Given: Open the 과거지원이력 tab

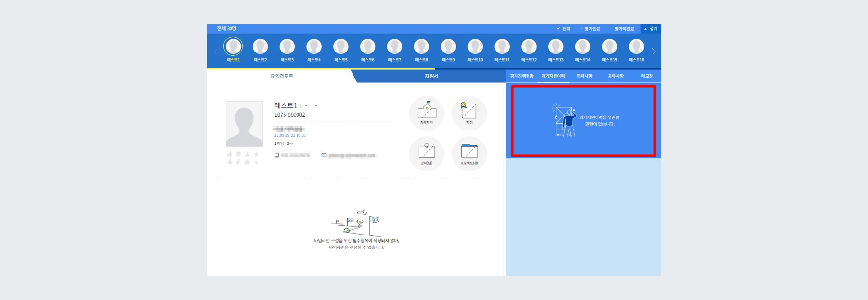Looking at the screenshot, I should tap(553, 76).
